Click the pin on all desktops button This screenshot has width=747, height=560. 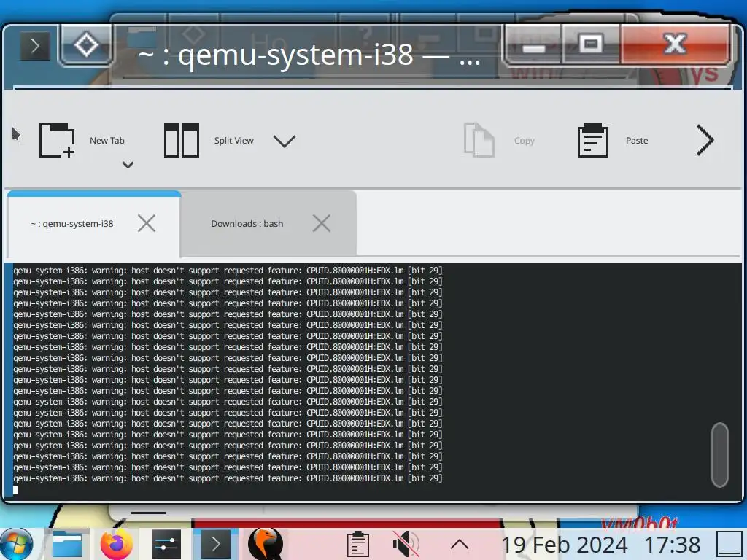pos(86,46)
